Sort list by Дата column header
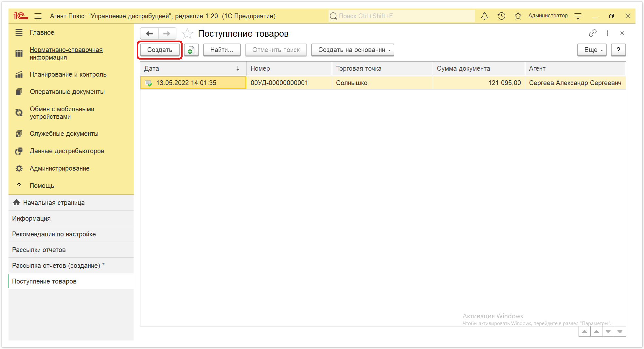644x349 pixels. [x=193, y=68]
